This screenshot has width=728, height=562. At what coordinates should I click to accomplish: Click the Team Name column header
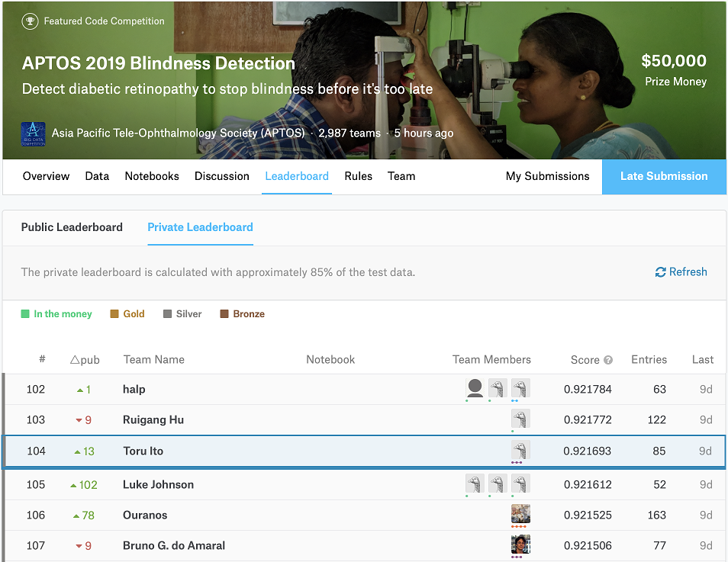pos(153,360)
